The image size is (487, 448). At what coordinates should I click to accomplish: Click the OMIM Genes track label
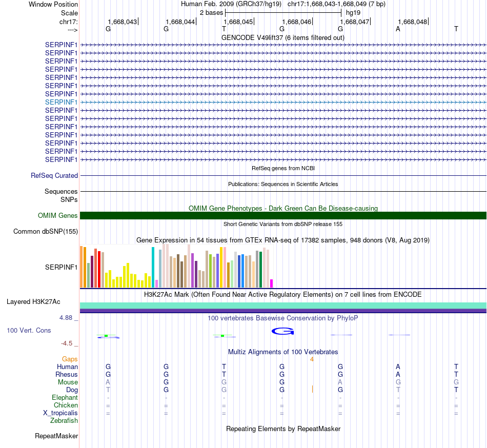pyautogui.click(x=57, y=215)
